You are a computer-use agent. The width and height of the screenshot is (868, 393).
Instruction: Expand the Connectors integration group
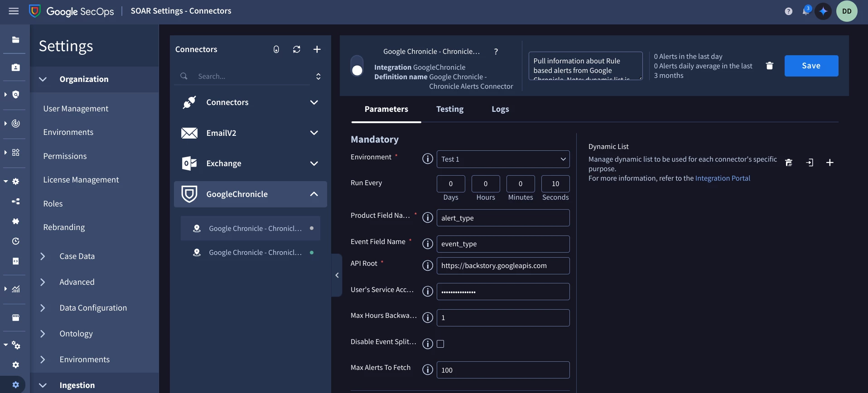pyautogui.click(x=314, y=102)
